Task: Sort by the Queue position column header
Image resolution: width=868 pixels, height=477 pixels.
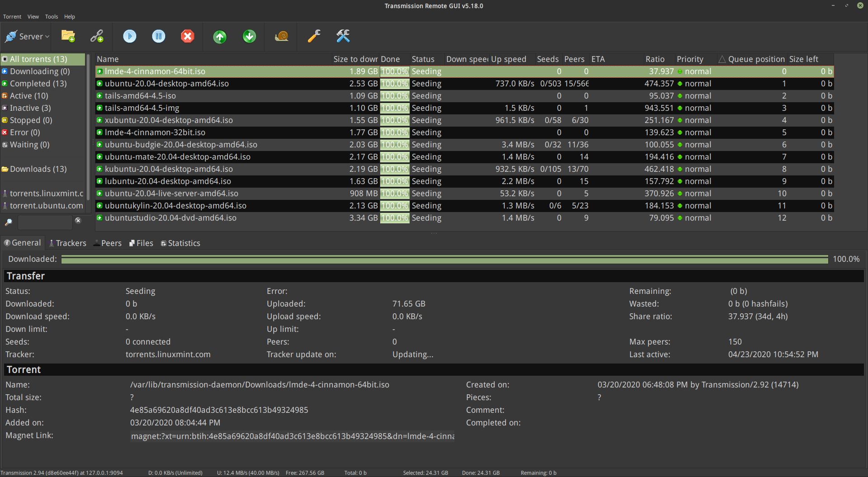Action: 752,59
